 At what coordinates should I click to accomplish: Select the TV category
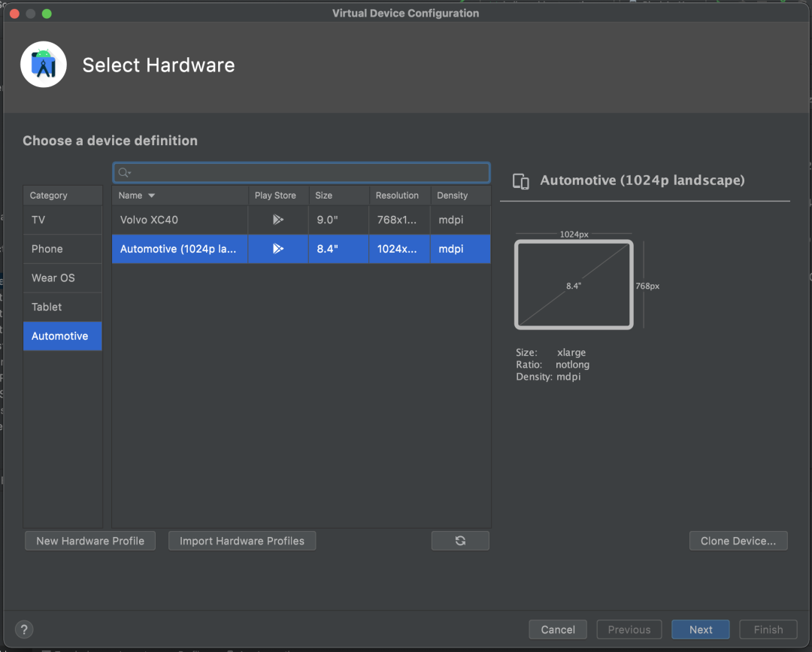click(x=62, y=220)
